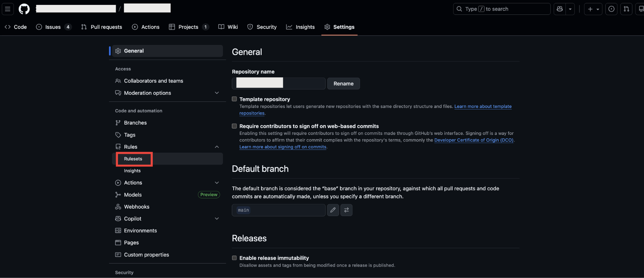The width and height of the screenshot is (644, 278).
Task: Click the Preview badge beside Models
Action: point(209,195)
